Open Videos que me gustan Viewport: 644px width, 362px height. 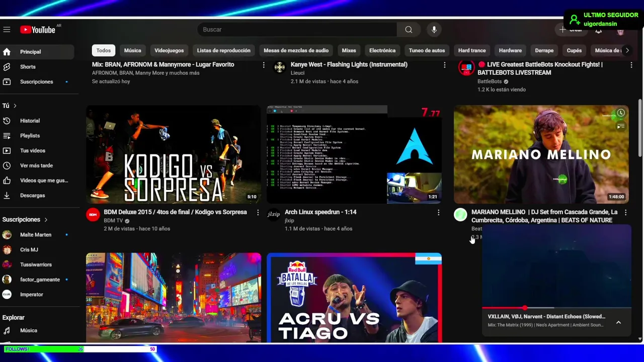point(38,180)
